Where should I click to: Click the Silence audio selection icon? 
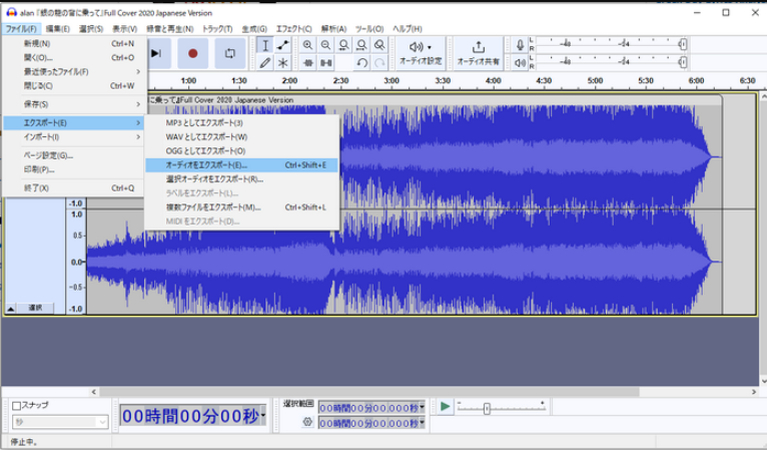[x=326, y=63]
